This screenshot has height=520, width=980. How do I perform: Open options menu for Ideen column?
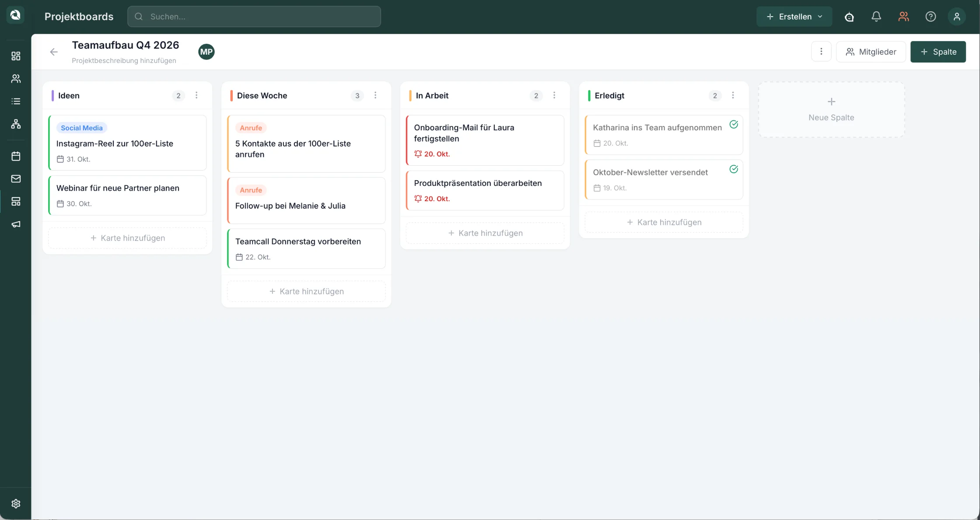(x=196, y=95)
